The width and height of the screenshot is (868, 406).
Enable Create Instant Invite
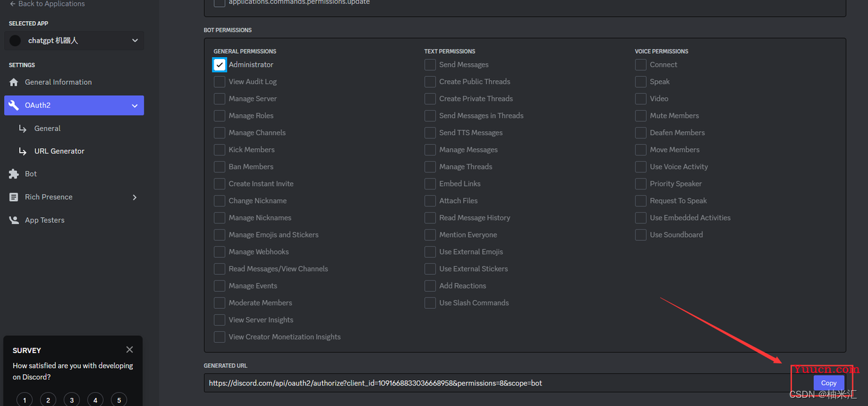tap(220, 183)
